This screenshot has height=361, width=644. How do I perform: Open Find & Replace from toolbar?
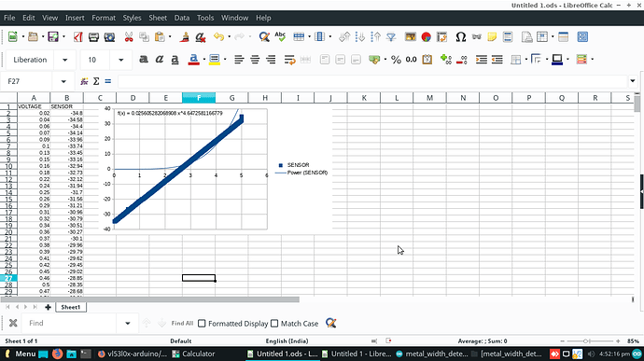pyautogui.click(x=264, y=37)
